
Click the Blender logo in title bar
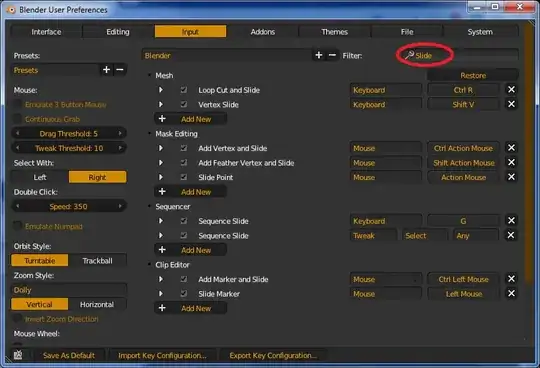pos(11,10)
